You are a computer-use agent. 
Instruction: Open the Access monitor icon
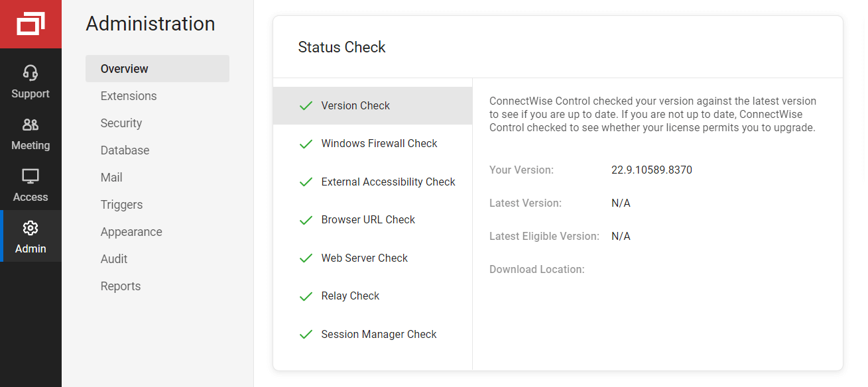[x=31, y=176]
